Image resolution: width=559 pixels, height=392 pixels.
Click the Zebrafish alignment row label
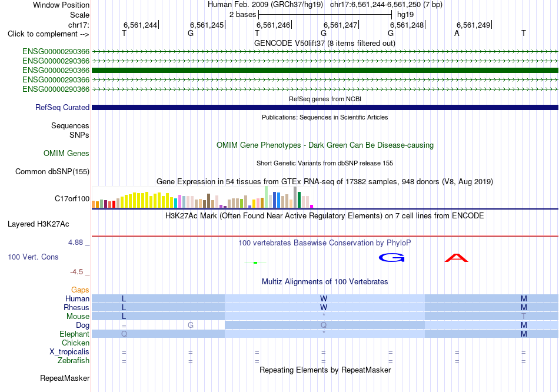pyautogui.click(x=74, y=361)
